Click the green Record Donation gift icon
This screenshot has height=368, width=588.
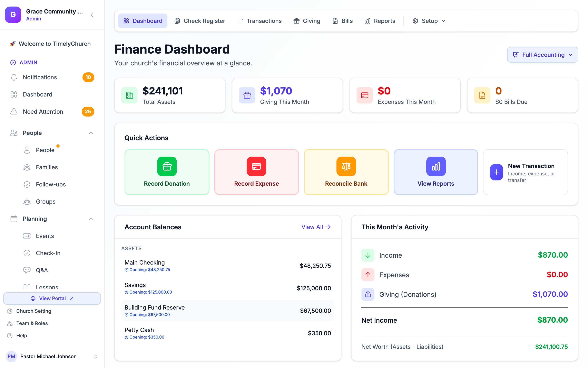[167, 166]
